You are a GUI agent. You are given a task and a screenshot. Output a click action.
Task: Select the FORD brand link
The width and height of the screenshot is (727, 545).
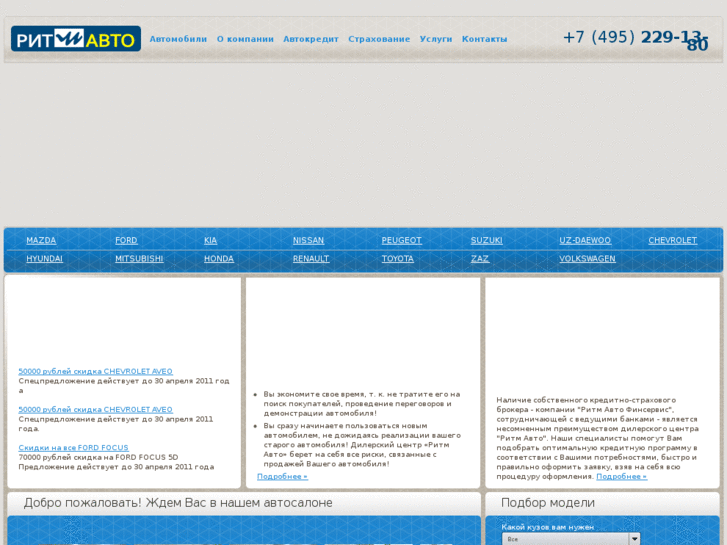click(126, 240)
